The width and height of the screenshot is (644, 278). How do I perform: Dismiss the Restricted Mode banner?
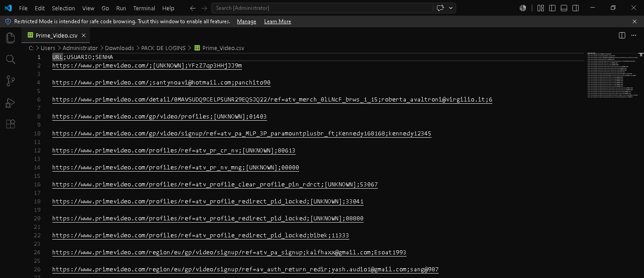click(x=634, y=21)
